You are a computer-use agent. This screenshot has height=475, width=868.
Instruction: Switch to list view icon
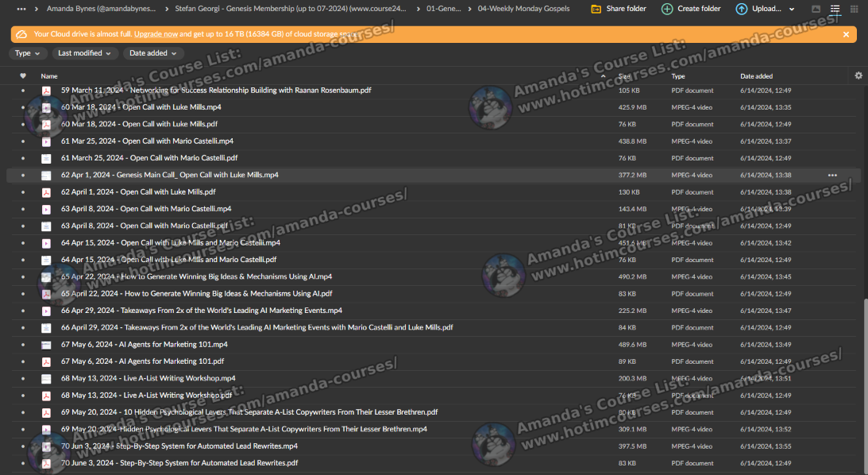[x=835, y=9]
